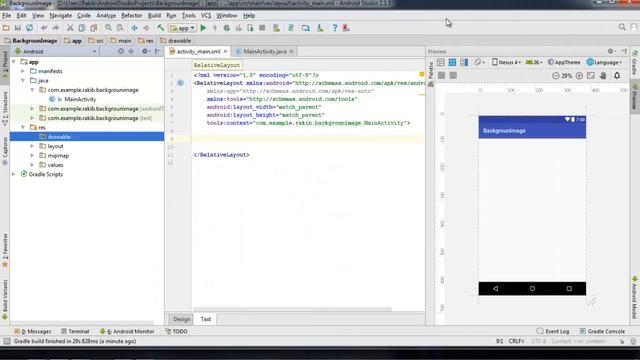Viewport: 640px width, 360px height.
Task: Click the Apply Changes lightning icon
Action: point(215,28)
